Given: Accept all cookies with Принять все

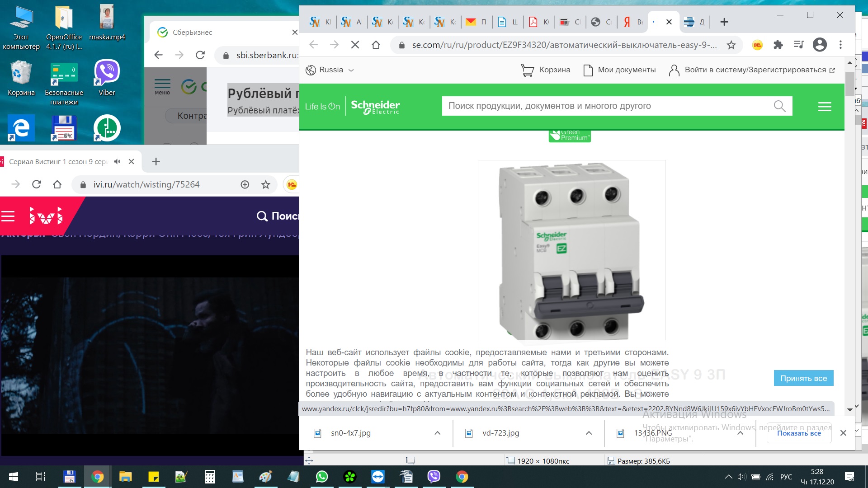Looking at the screenshot, I should tap(803, 378).
